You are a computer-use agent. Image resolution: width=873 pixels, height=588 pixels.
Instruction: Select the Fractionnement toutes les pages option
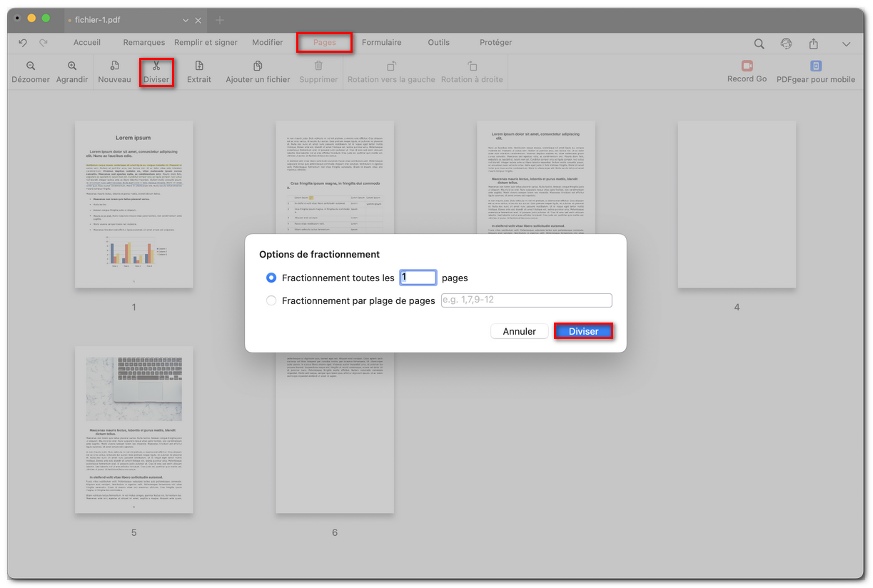tap(271, 278)
